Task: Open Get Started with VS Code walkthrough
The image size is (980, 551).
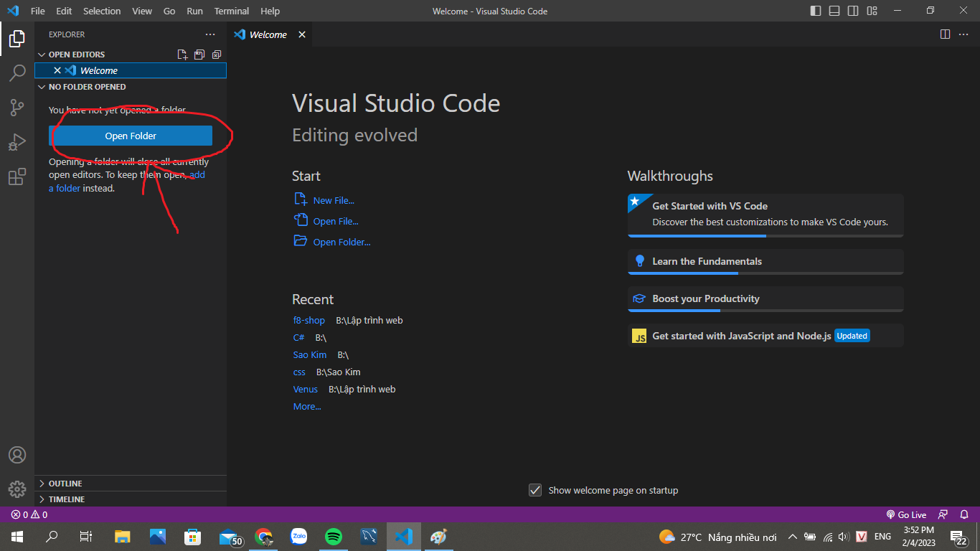Action: coord(765,215)
